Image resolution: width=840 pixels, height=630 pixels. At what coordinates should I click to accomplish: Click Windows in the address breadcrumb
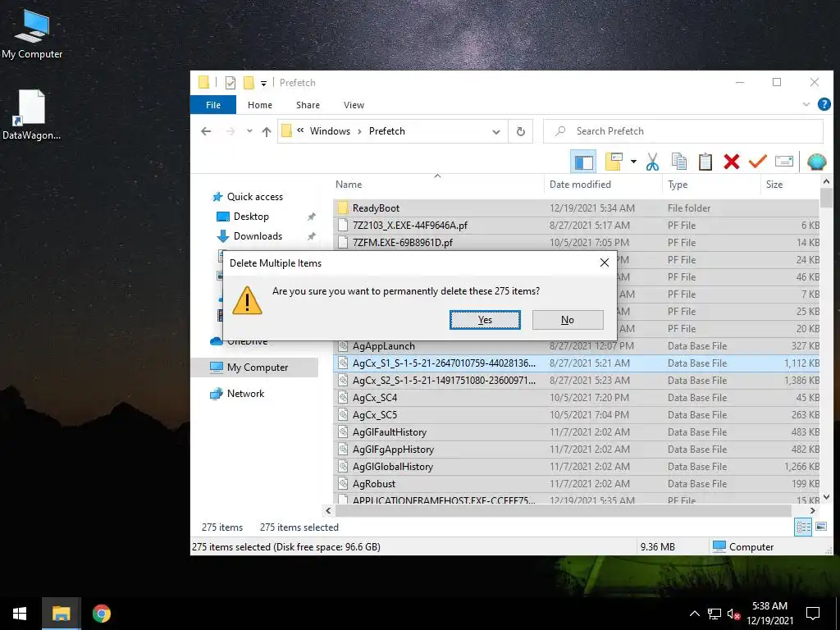coord(330,131)
